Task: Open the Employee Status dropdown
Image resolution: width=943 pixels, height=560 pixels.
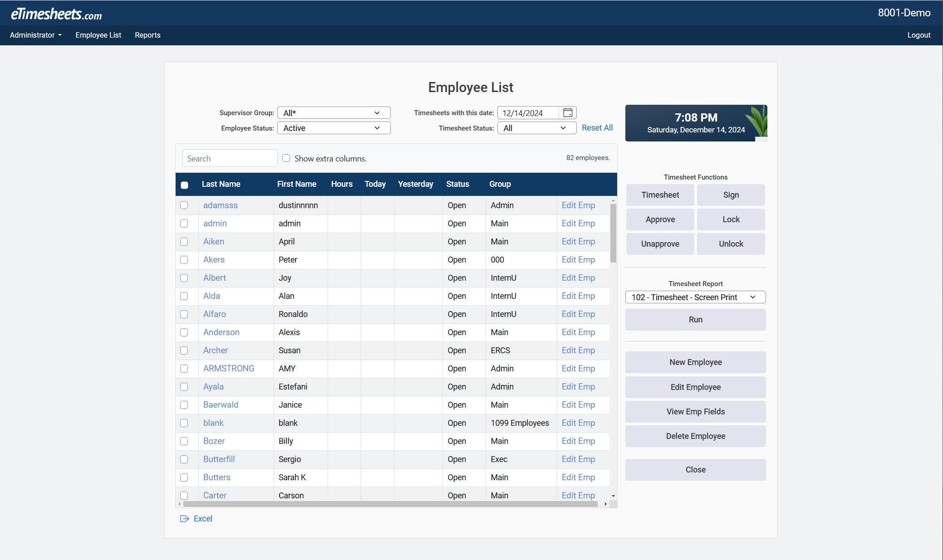Action: (334, 128)
